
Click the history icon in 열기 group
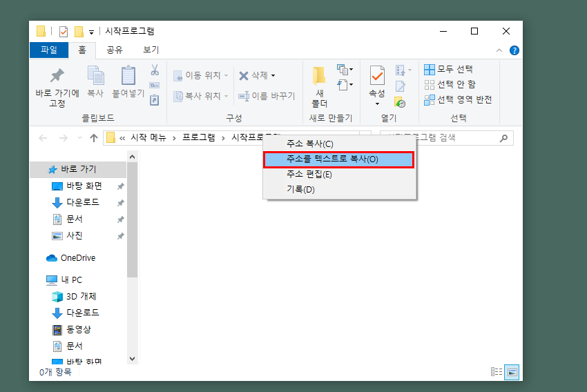pyautogui.click(x=400, y=102)
